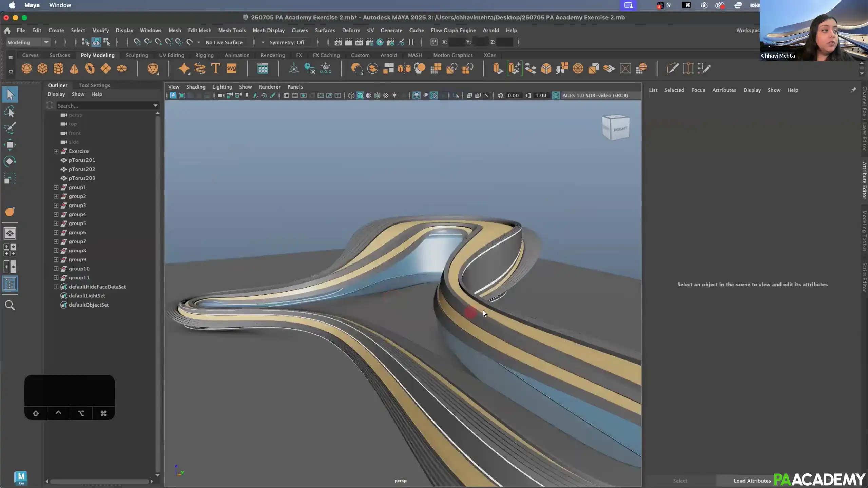Open the Mesh Tools menu
Viewport: 868px width, 488px height.
[232, 30]
